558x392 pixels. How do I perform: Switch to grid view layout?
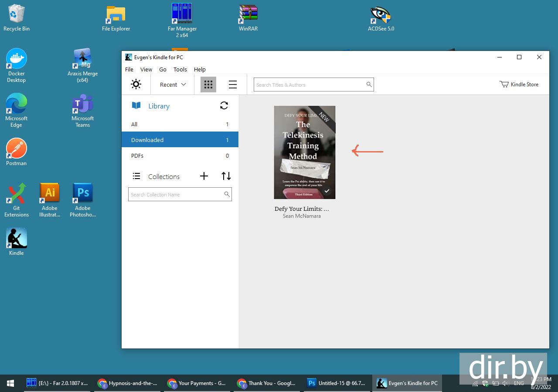coord(208,84)
